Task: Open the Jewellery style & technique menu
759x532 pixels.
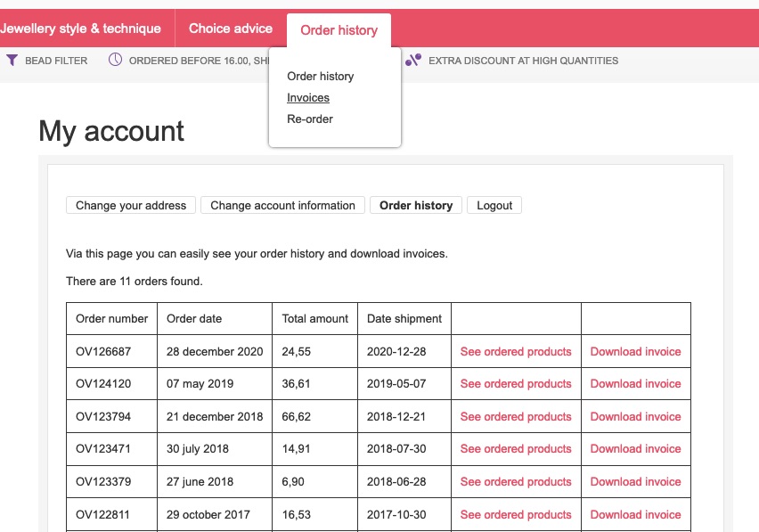Action: [x=80, y=29]
